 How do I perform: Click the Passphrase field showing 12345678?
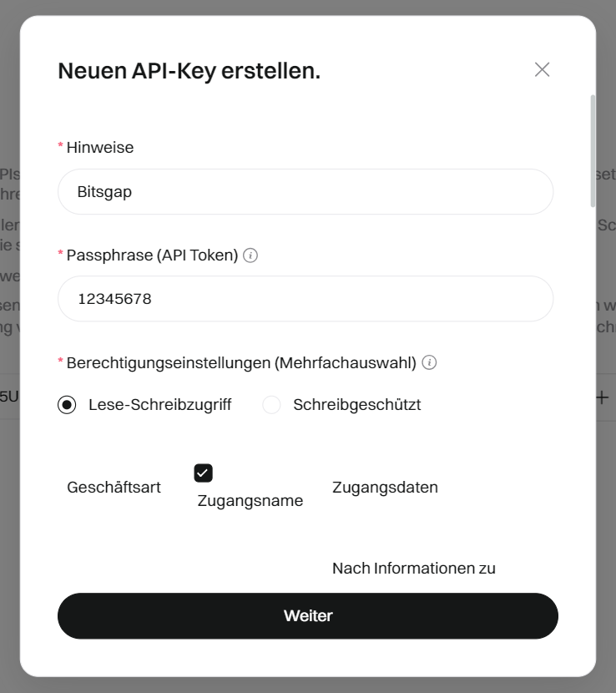305,299
